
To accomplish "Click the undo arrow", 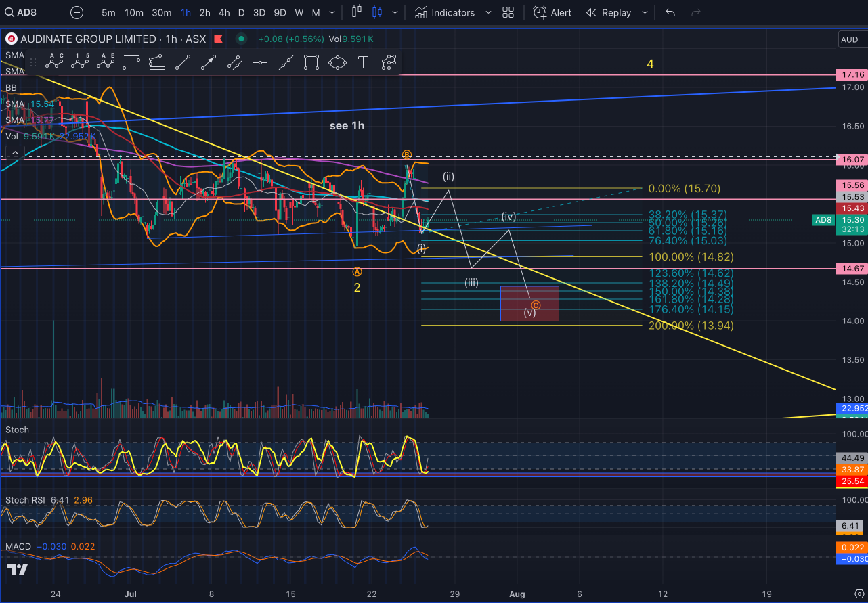I will point(670,12).
